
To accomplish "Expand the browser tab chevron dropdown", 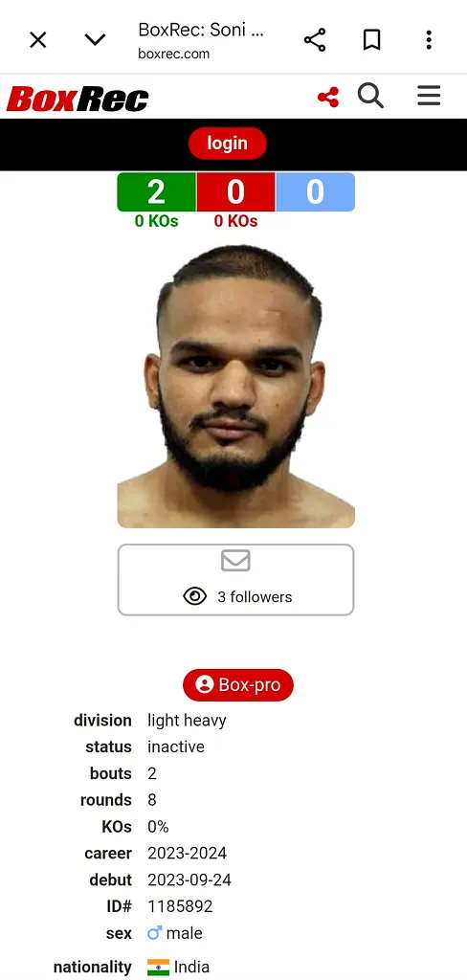I will (95, 40).
